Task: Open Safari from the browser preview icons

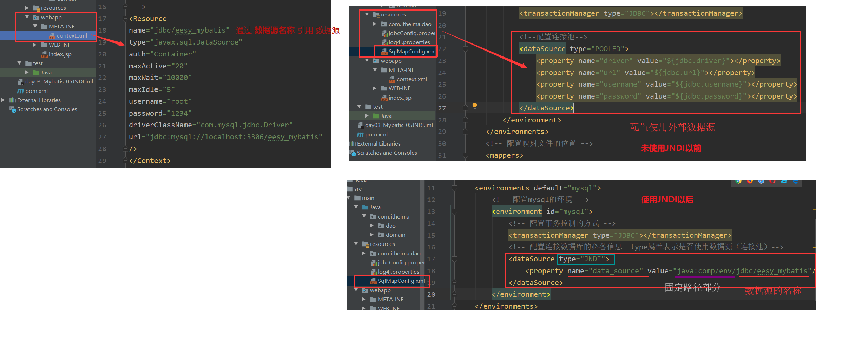Action: (761, 181)
